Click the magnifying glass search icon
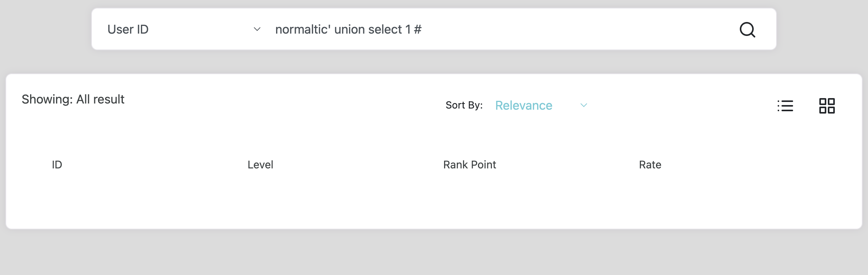The height and width of the screenshot is (275, 868). tap(747, 29)
